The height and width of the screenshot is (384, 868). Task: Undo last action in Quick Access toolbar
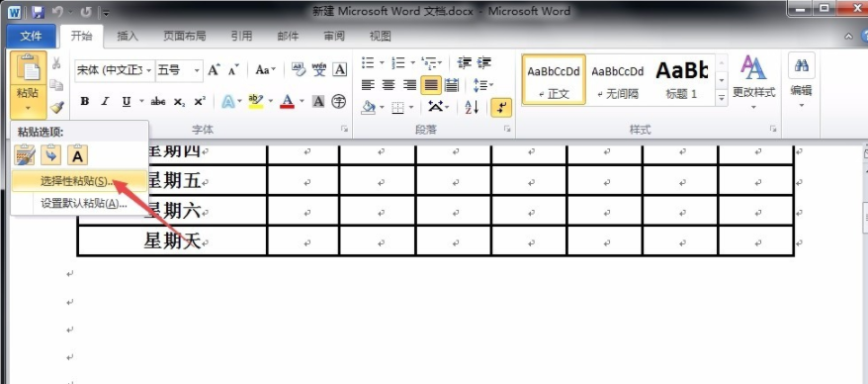(x=57, y=12)
